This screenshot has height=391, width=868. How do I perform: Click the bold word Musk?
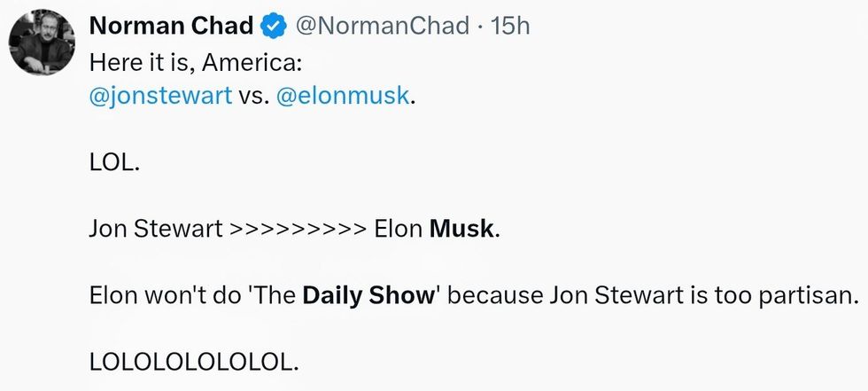tap(461, 230)
